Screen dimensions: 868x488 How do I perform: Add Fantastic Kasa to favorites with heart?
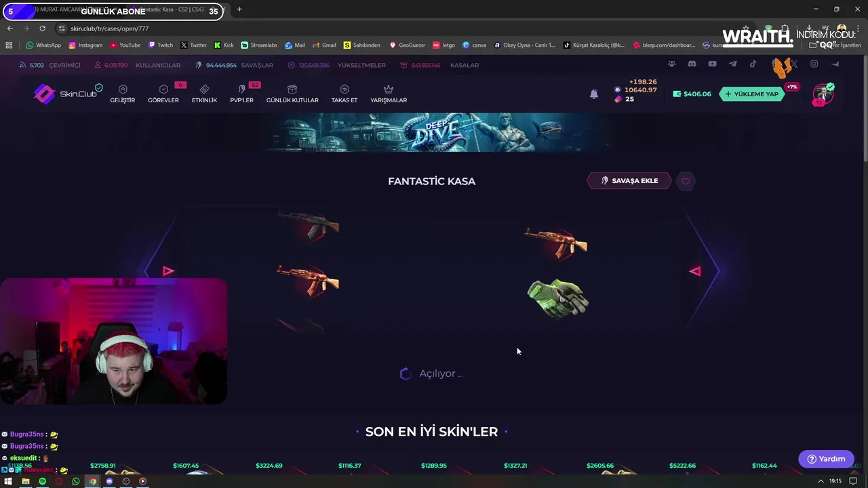click(686, 181)
